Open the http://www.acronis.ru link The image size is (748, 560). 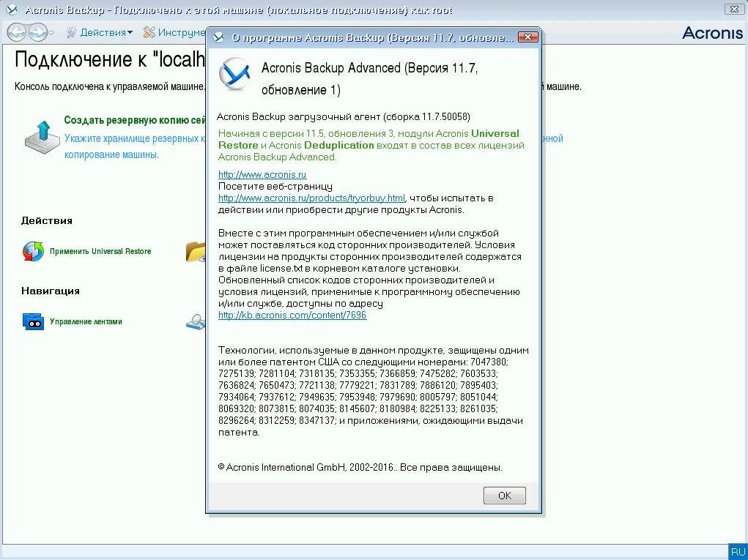(x=262, y=174)
